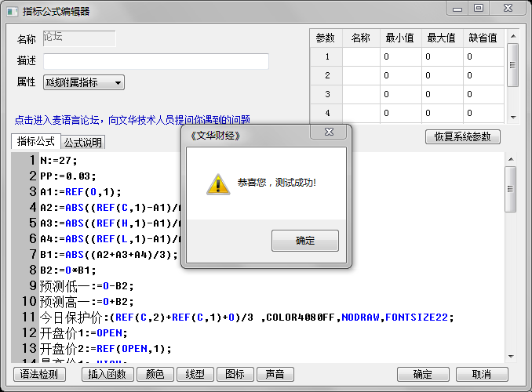Expand the 属性 K线附属指标 dropdown
This screenshot has height=392, width=532.
tap(84, 82)
